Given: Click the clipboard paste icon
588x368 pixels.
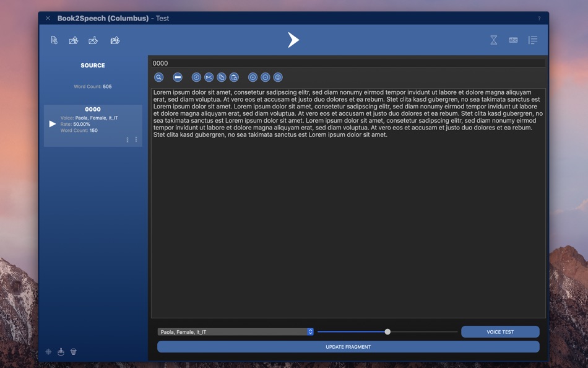Looking at the screenshot, I should coord(234,77).
